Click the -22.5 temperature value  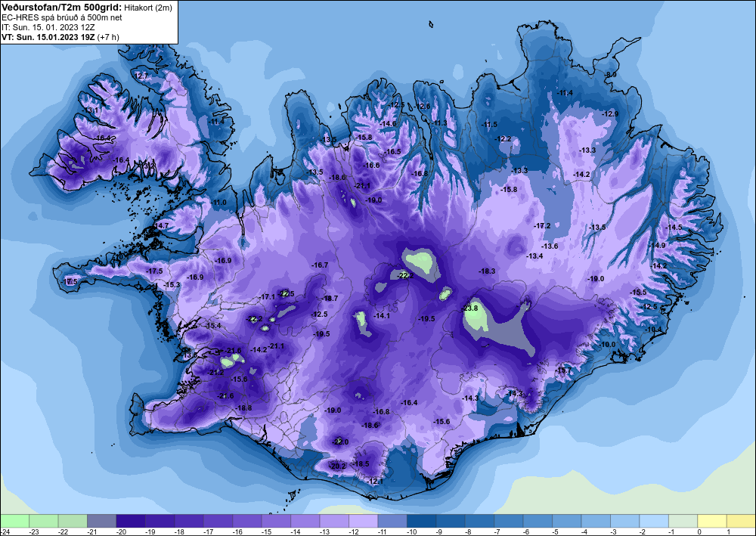click(287, 293)
